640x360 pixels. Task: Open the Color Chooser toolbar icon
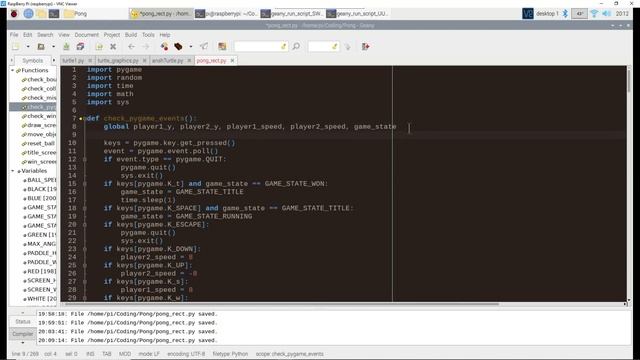[x=222, y=47]
